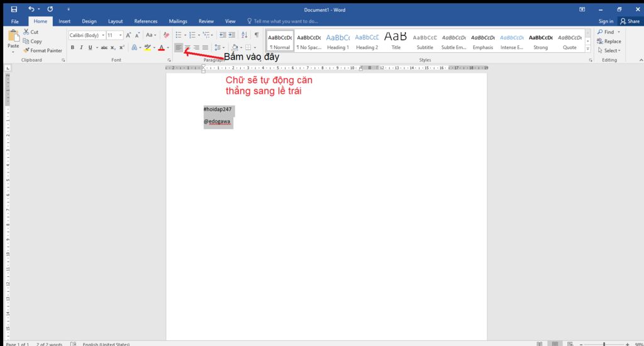Open the Font dialog launcher
Viewport: 644px width, 346px height.
click(x=169, y=60)
